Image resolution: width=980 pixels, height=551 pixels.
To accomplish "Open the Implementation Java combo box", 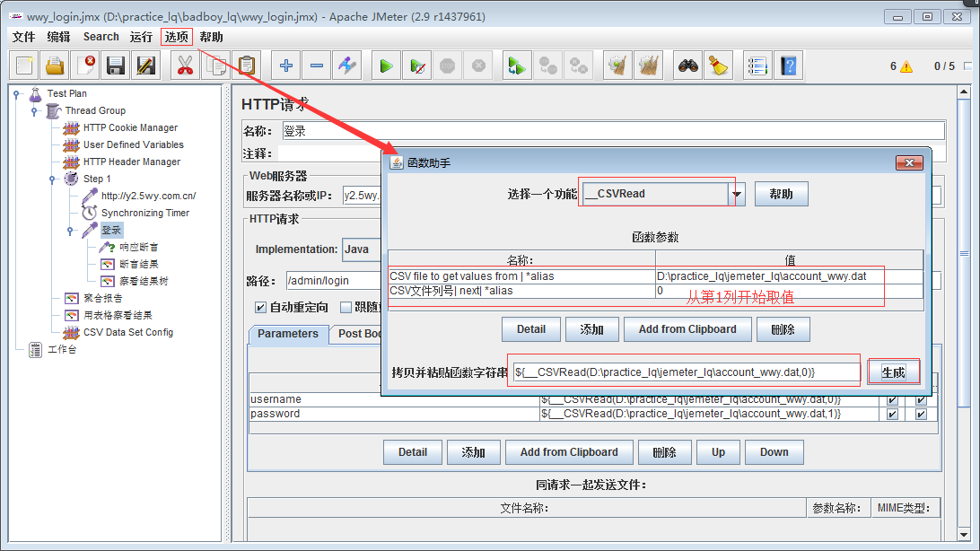I will (x=362, y=249).
